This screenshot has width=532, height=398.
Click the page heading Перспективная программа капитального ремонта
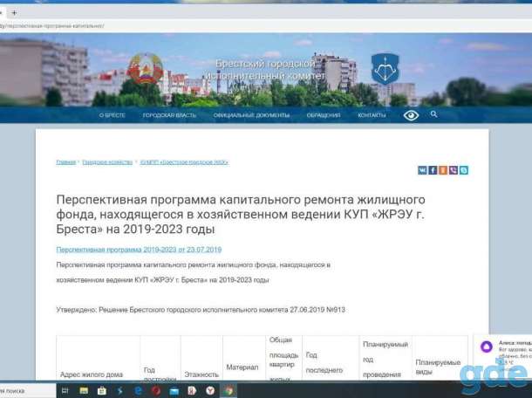(x=241, y=215)
